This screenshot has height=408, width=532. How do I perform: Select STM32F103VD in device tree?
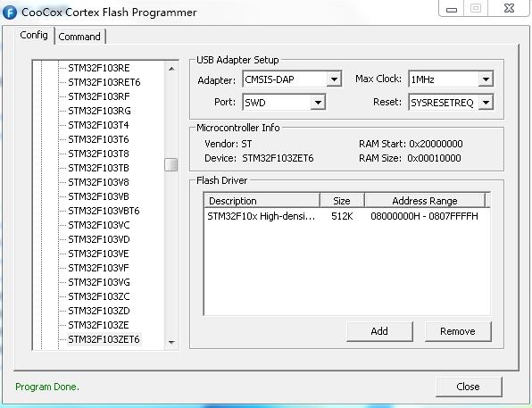[99, 239]
